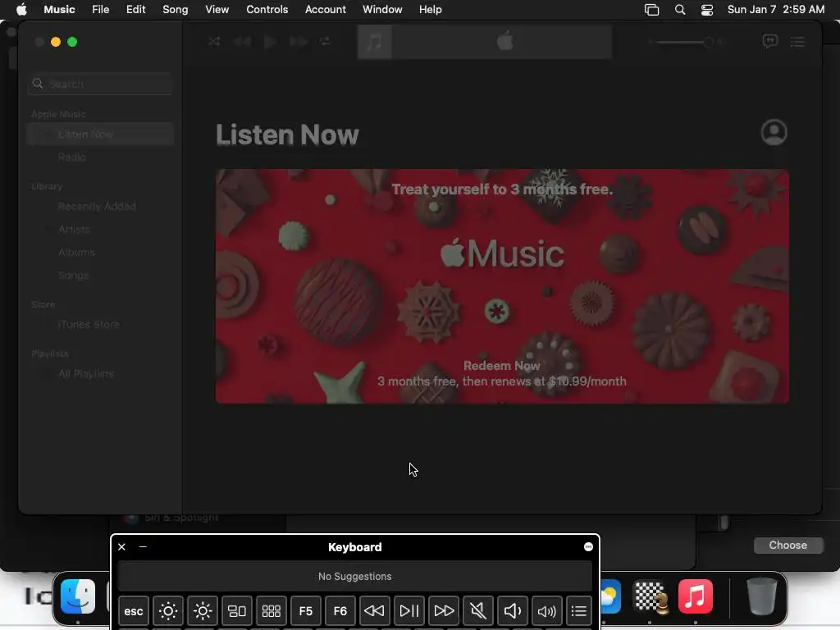840x630 pixels.
Task: Open the Controls menu
Action: click(x=267, y=10)
